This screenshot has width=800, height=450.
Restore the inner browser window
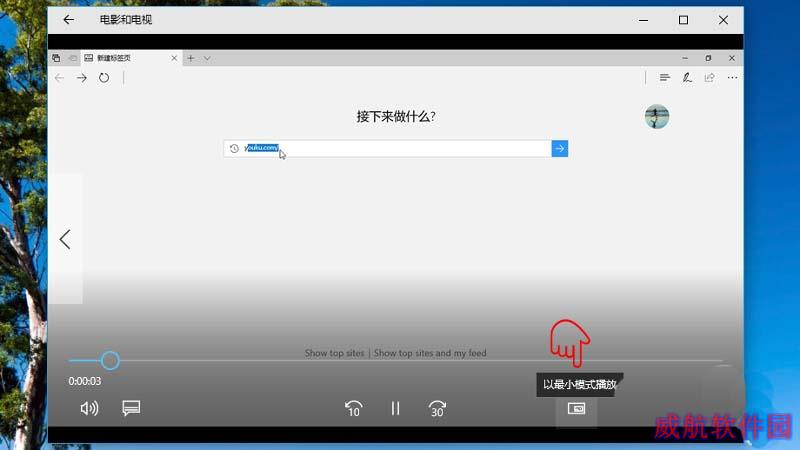tap(708, 58)
